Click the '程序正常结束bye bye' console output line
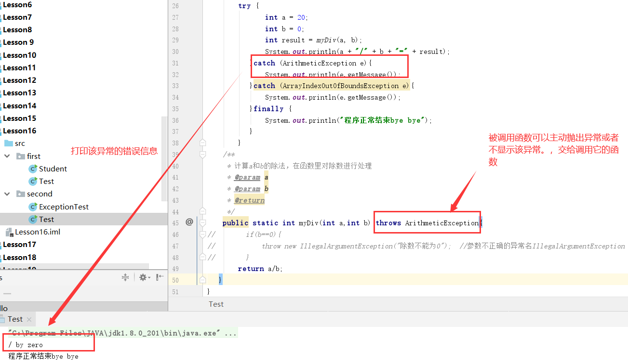This screenshot has width=628, height=364. pos(43,357)
